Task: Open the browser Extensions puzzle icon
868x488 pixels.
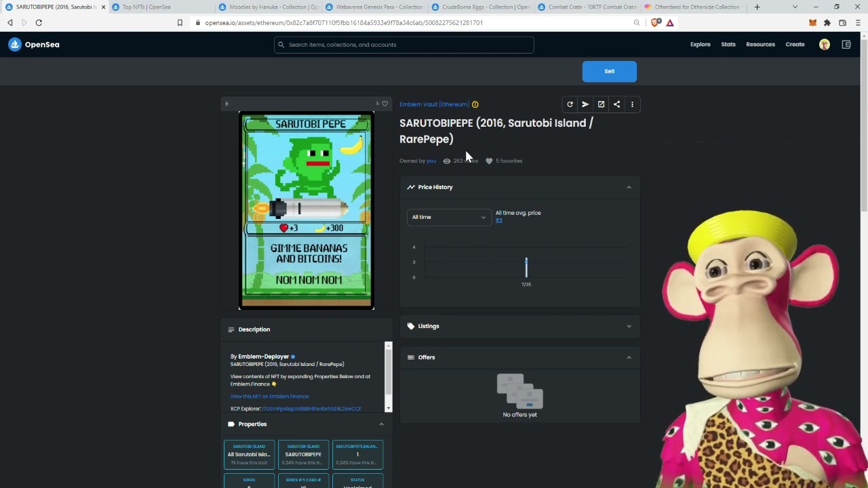Action: [x=827, y=22]
